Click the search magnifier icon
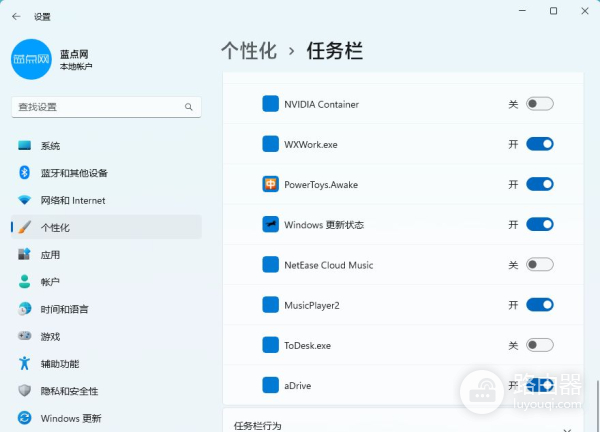This screenshot has height=432, width=600. pos(189,107)
